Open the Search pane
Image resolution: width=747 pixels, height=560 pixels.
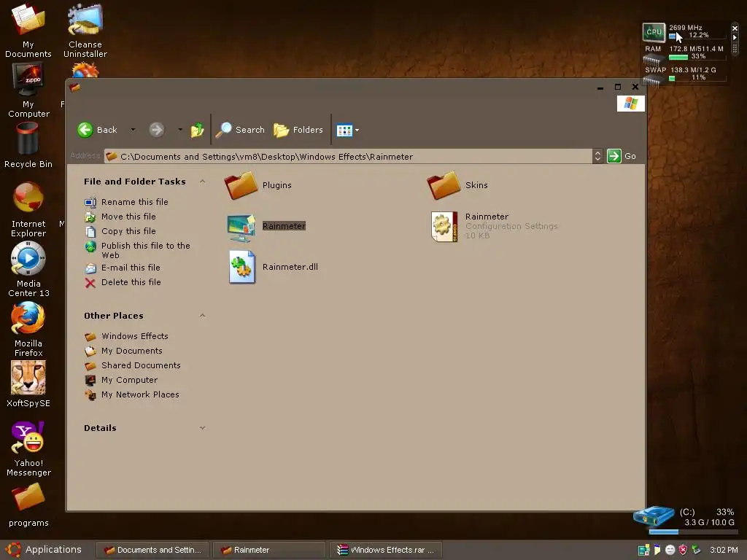pos(240,130)
